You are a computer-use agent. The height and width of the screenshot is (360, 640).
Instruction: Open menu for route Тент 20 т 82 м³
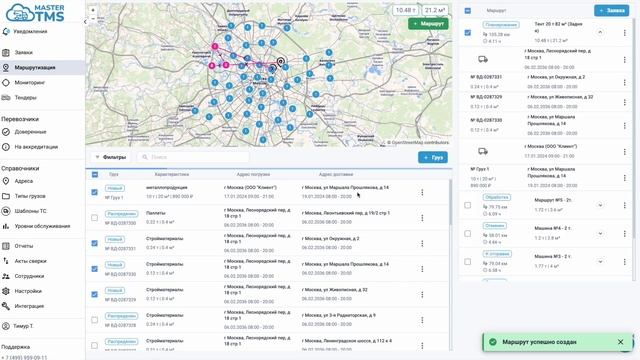tap(624, 33)
